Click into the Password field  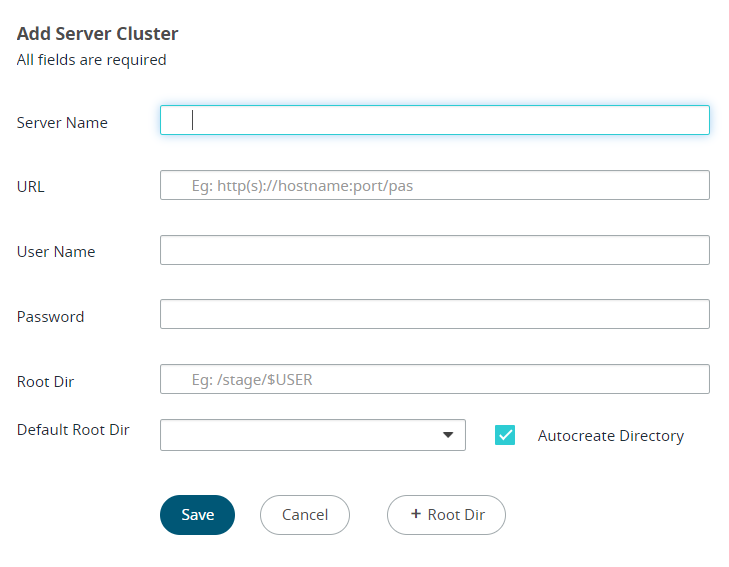[434, 314]
